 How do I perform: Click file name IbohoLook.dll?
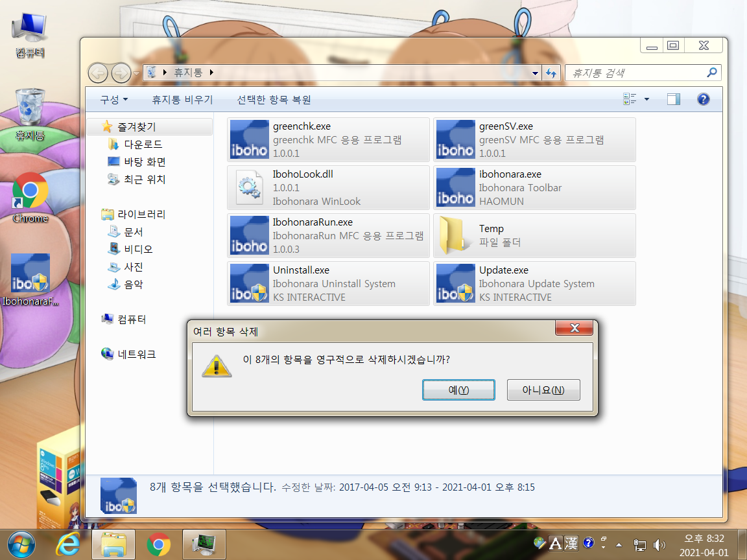tap(303, 174)
